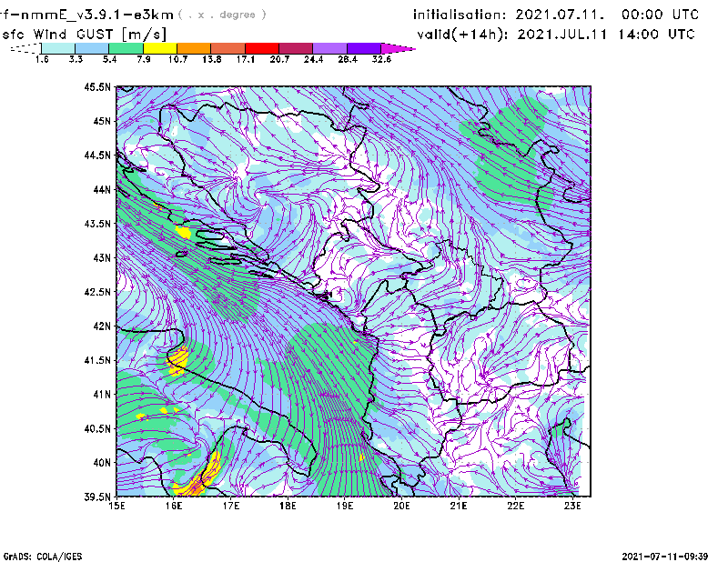This screenshot has height=562, width=728.
Task: Click the 41N latitude label
Action: tap(103, 395)
